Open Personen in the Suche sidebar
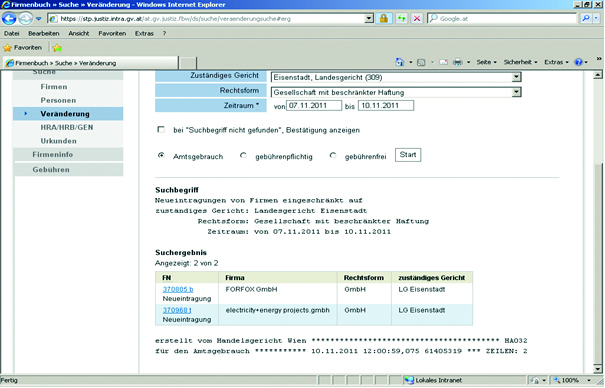Image resolution: width=605 pixels, height=388 pixels. pyautogui.click(x=58, y=100)
